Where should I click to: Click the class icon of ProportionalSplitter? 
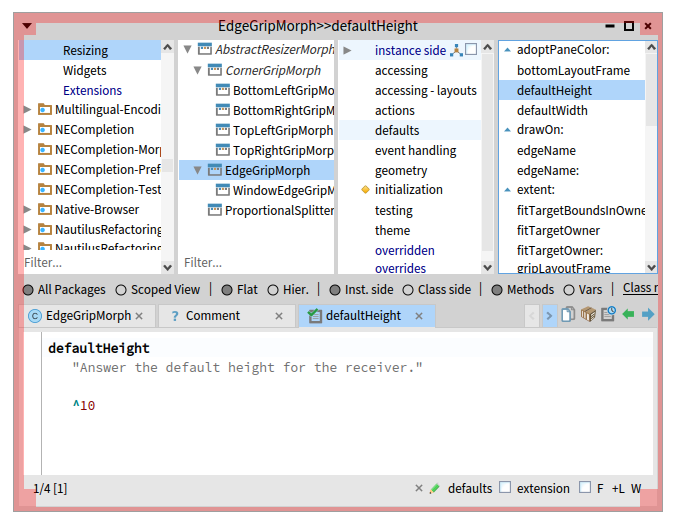(214, 210)
